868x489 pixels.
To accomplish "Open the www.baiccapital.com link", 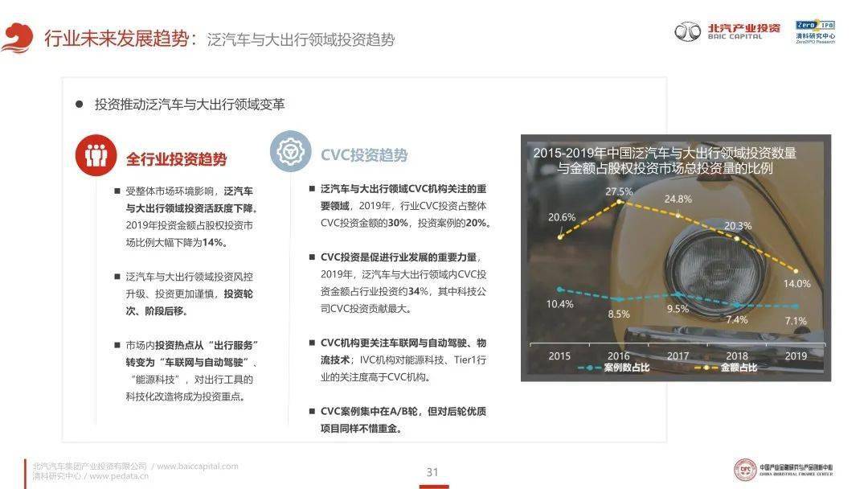I will [197, 466].
